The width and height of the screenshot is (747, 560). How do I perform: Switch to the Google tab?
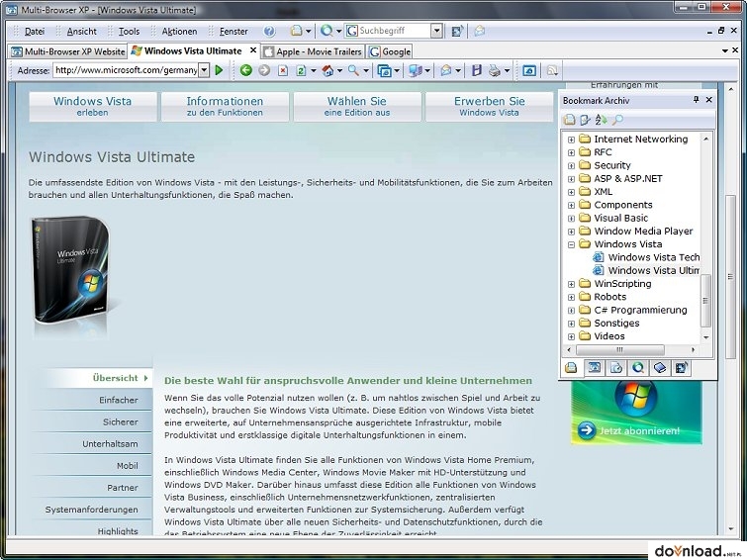click(x=390, y=51)
